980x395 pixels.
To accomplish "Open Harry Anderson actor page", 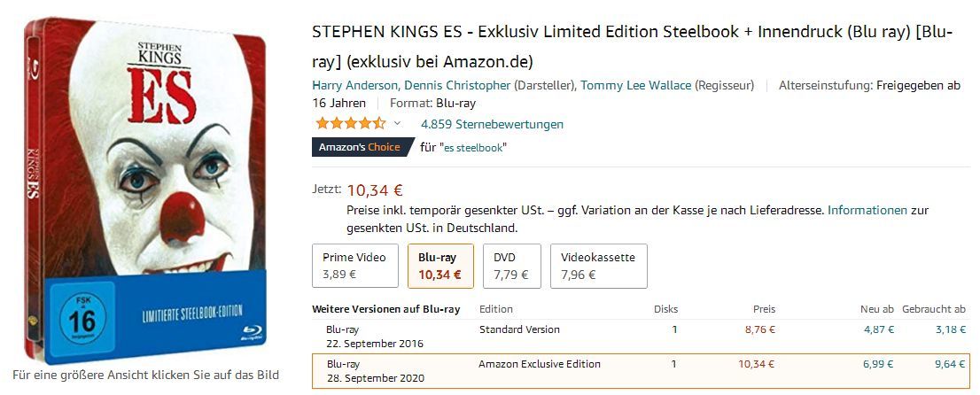I will 354,86.
